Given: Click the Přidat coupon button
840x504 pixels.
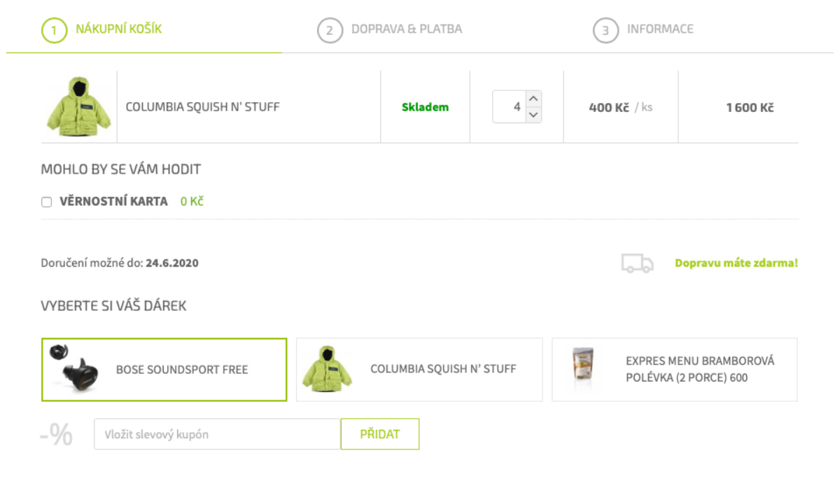Looking at the screenshot, I should pos(379,434).
